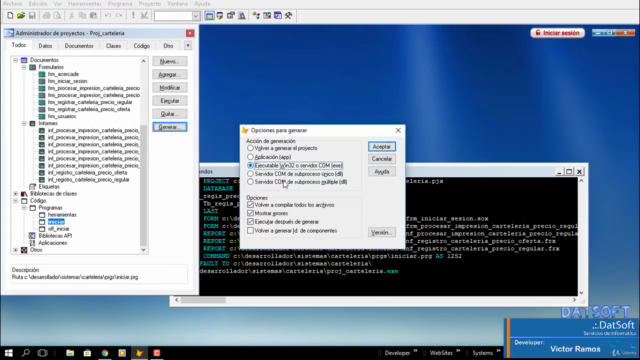Image resolution: width=640 pixels, height=360 pixels.
Task: Collapse the Código tree node
Action: pyautogui.click(x=16, y=201)
